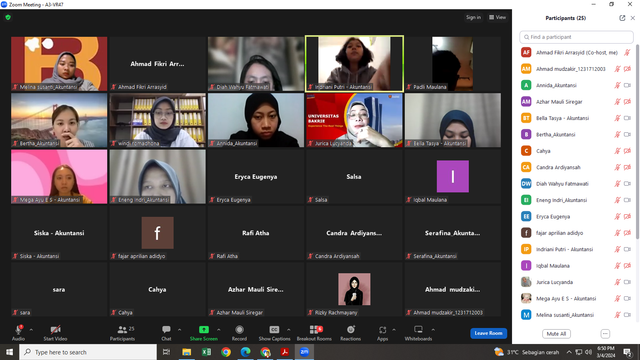Click the Sign in link
This screenshot has height=360, width=640.
coord(473,17)
